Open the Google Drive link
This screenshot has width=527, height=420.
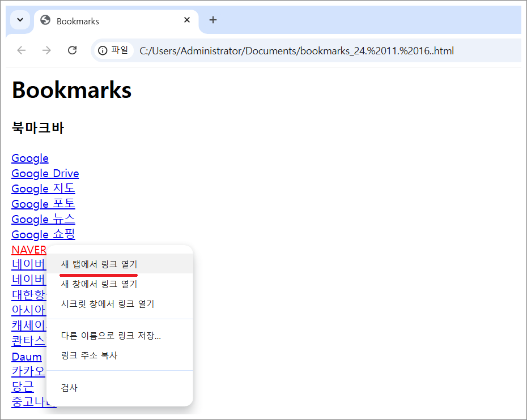click(x=45, y=174)
